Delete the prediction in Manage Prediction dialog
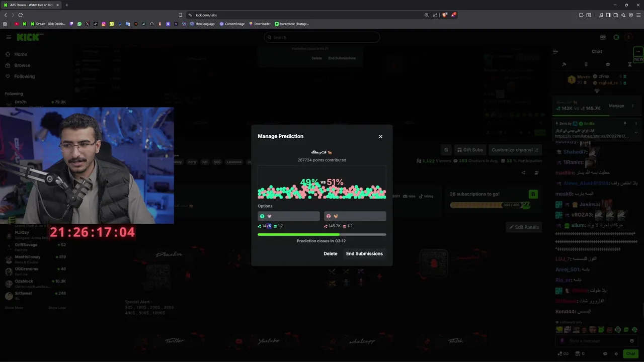This screenshot has width=644, height=362. point(331,253)
